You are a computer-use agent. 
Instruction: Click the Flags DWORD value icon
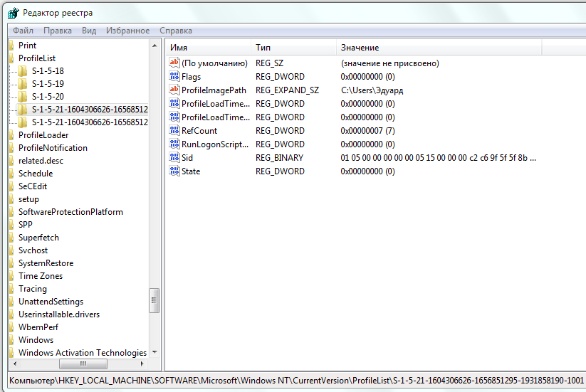pyautogui.click(x=174, y=77)
